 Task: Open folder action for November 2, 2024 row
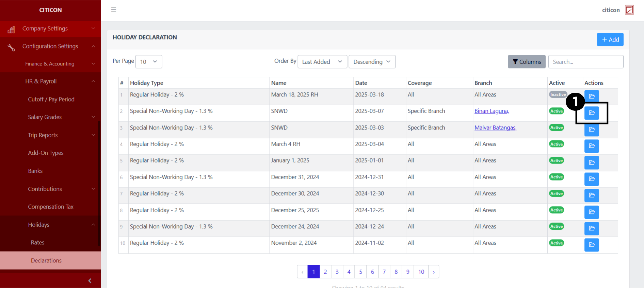592,245
